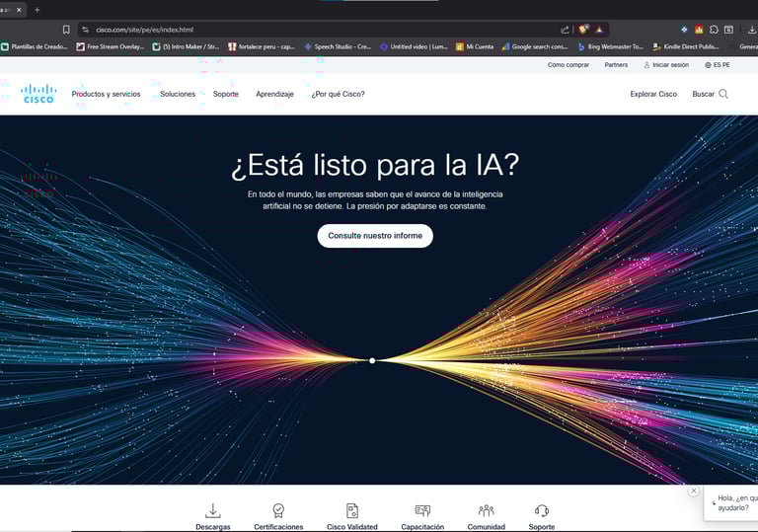Click the Brave Rewards triangle icon
758x532 pixels.
pos(599,30)
